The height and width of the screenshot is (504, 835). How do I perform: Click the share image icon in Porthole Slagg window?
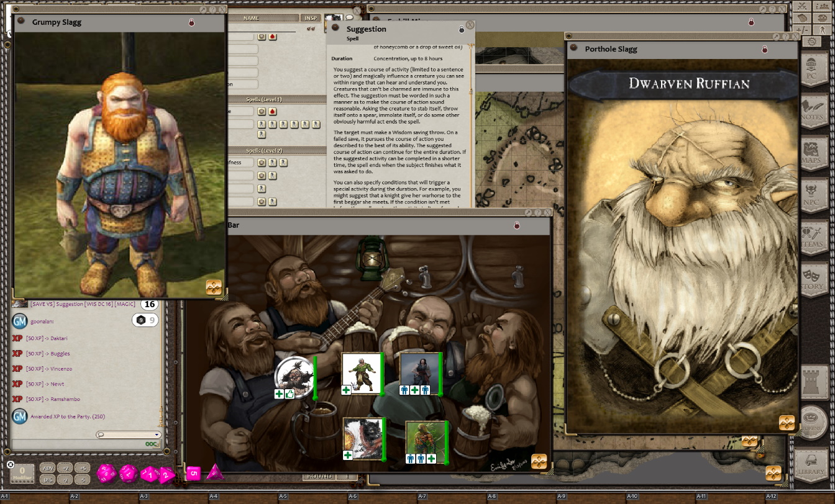click(x=787, y=423)
